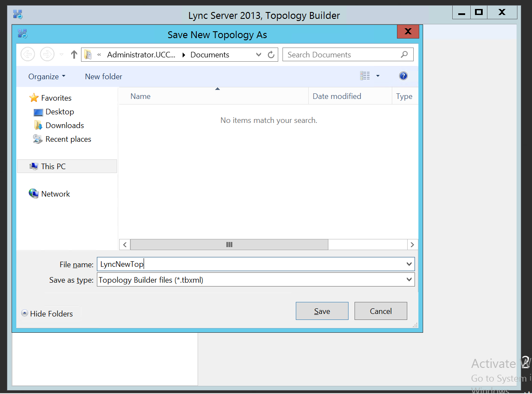Click the This PC computer icon

[x=34, y=166]
